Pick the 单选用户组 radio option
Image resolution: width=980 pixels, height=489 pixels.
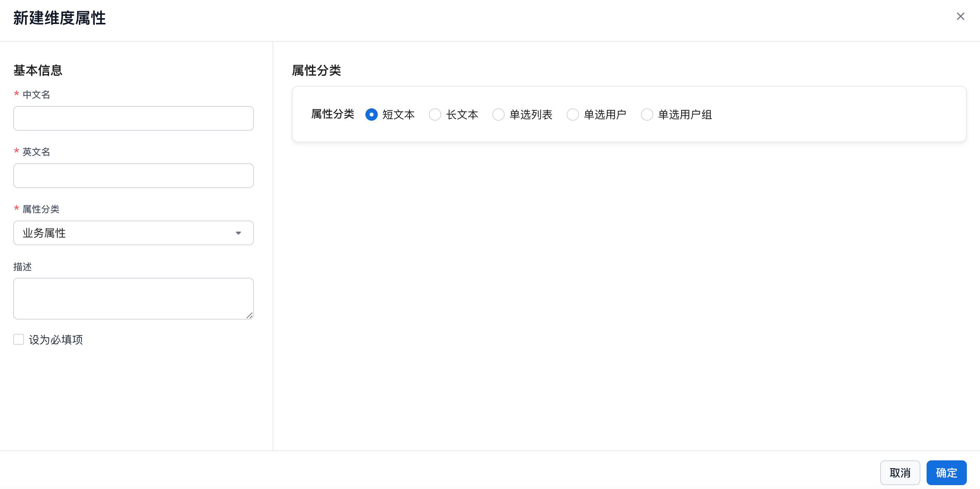[x=647, y=115]
